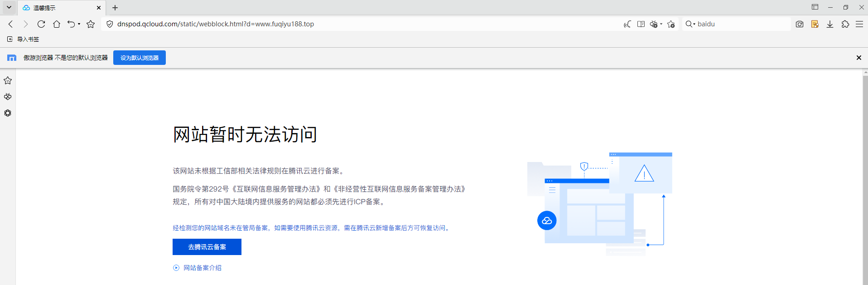
Task: Toggle the window layout panel icon
Action: [815, 7]
